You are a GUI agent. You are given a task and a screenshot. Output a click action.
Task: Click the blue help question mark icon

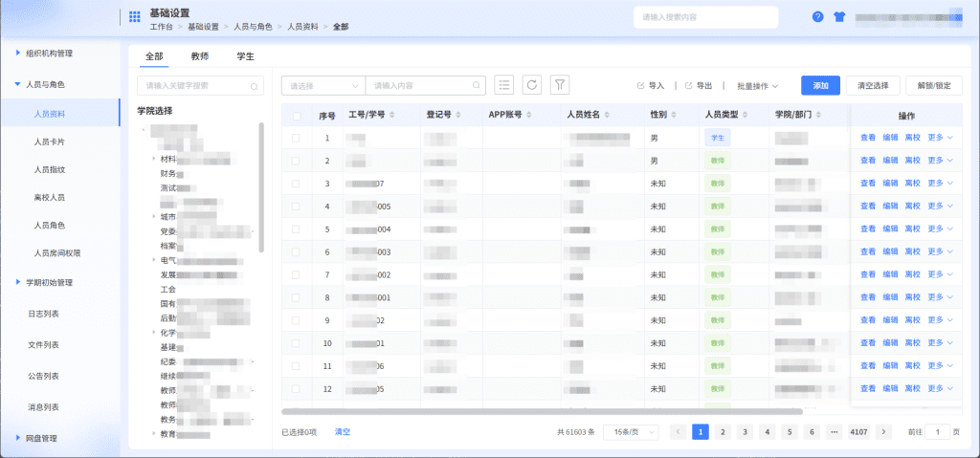[x=817, y=17]
